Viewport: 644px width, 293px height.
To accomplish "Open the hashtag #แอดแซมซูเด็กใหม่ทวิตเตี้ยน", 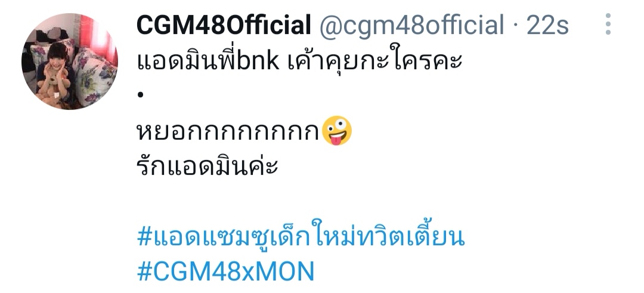I will pyautogui.click(x=301, y=236).
